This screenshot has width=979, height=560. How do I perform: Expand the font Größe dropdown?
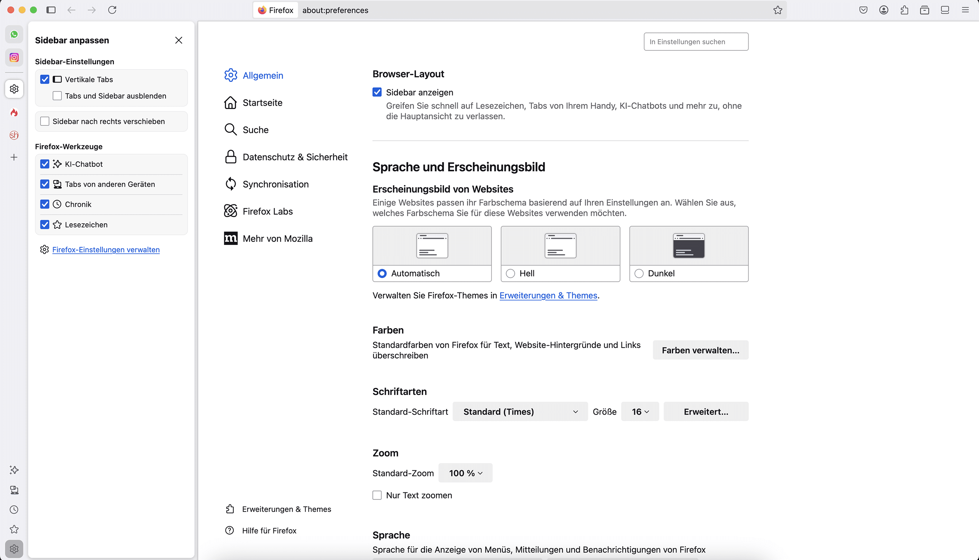coord(639,411)
